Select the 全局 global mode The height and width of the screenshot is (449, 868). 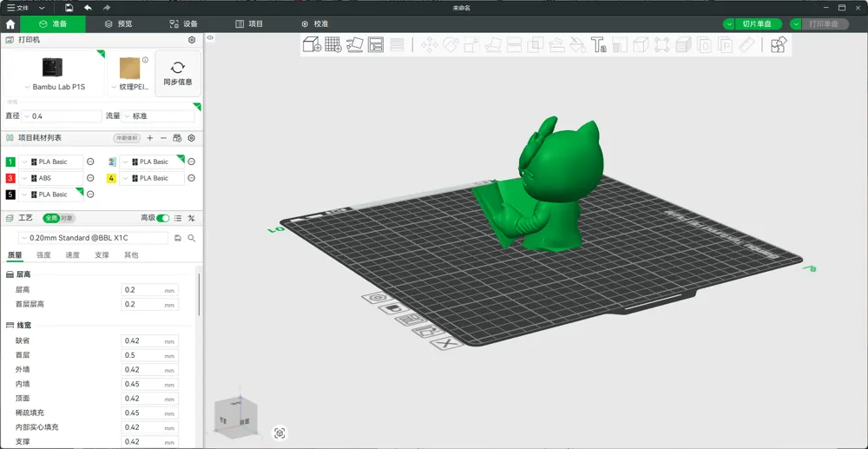(x=51, y=218)
